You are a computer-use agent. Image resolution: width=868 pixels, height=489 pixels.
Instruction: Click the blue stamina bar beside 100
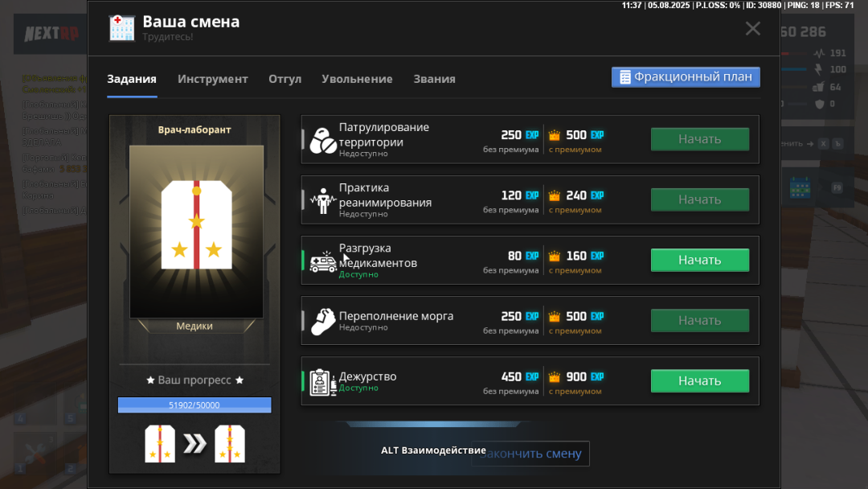tap(794, 70)
